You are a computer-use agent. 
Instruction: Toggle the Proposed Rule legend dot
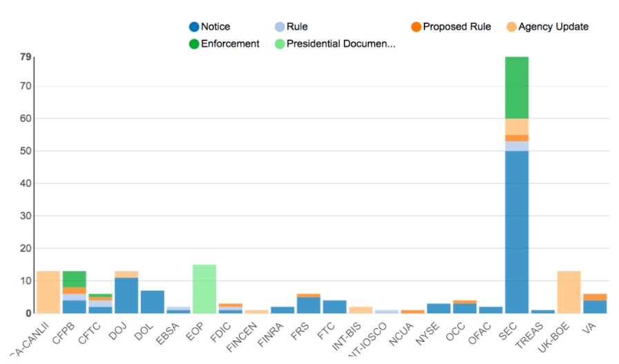[x=416, y=27]
